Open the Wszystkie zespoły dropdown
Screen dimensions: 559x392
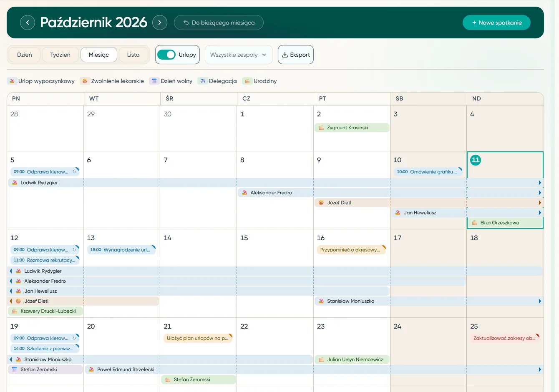tap(239, 55)
